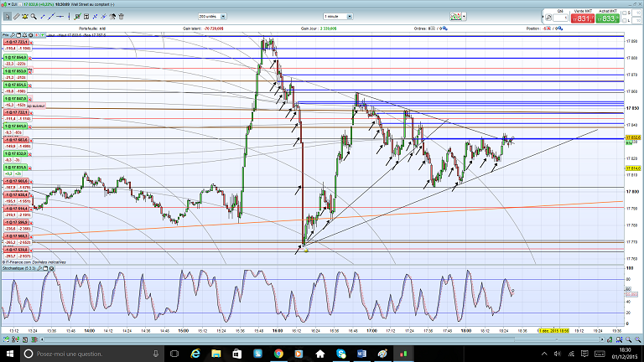
Task: Close the order at 17 844,0
Action: [x=31, y=56]
